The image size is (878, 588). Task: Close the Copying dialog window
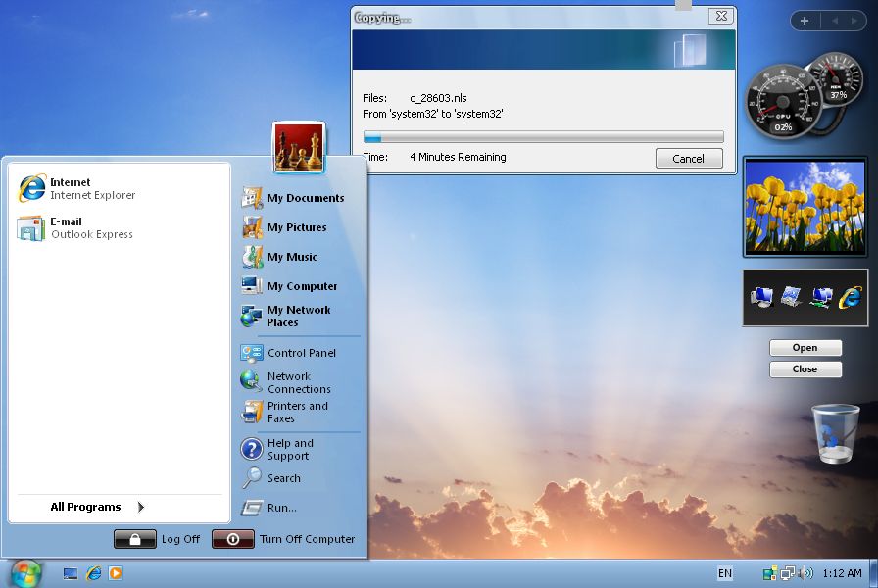click(721, 17)
